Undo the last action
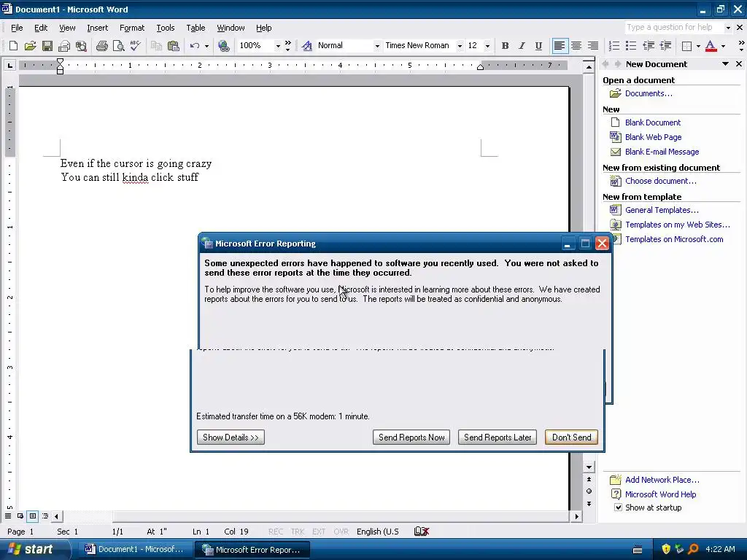This screenshot has height=560, width=747. tap(194, 46)
